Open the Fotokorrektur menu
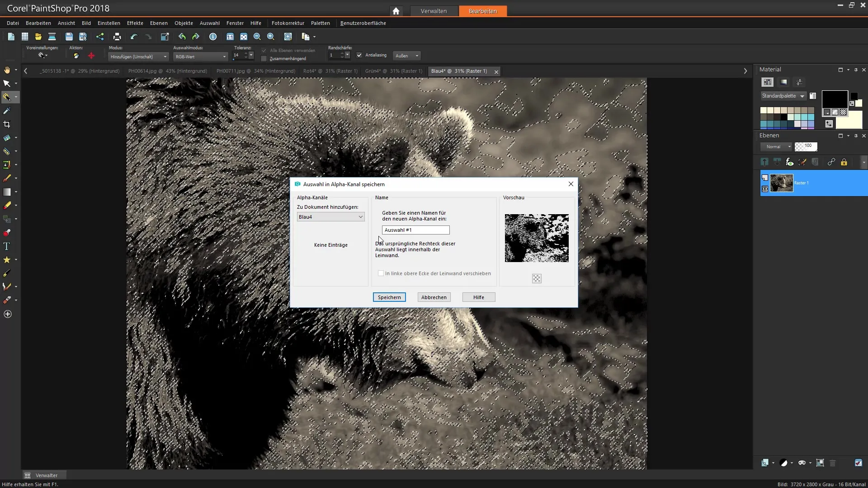Screen dimensions: 868x488 288,23
